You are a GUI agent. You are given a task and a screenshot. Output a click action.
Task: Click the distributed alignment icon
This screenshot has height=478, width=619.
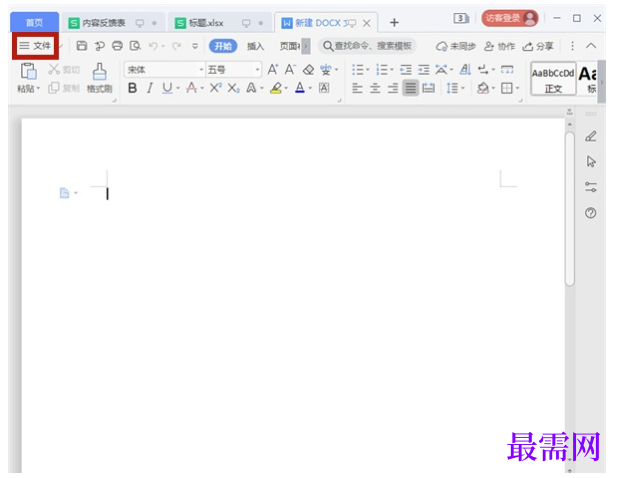(428, 88)
